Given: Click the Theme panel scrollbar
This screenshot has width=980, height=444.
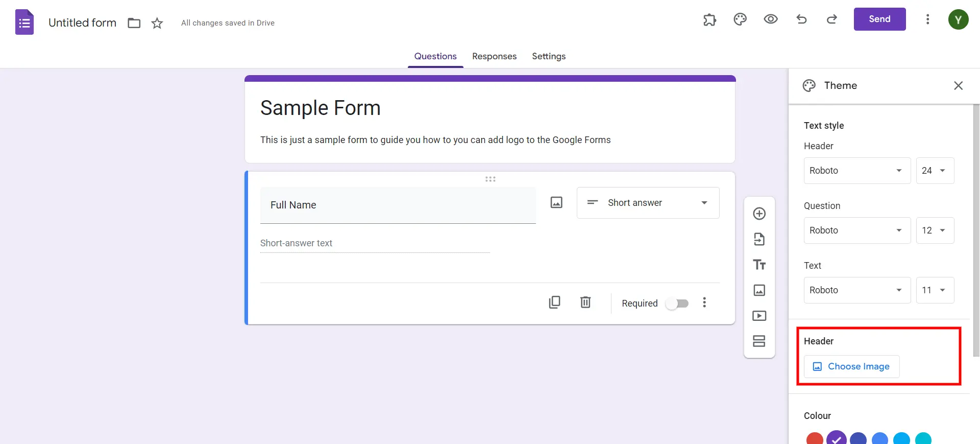Looking at the screenshot, I should pos(976,230).
